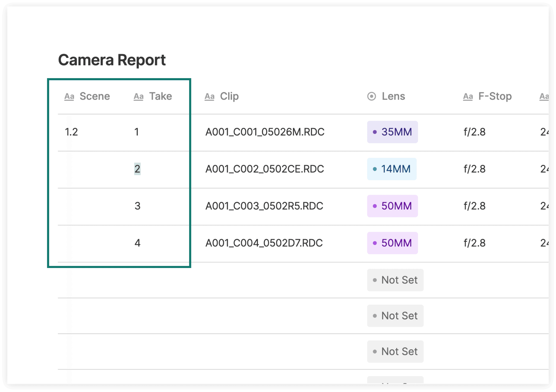
Task: Open the Scene column header menu
Action: click(95, 96)
